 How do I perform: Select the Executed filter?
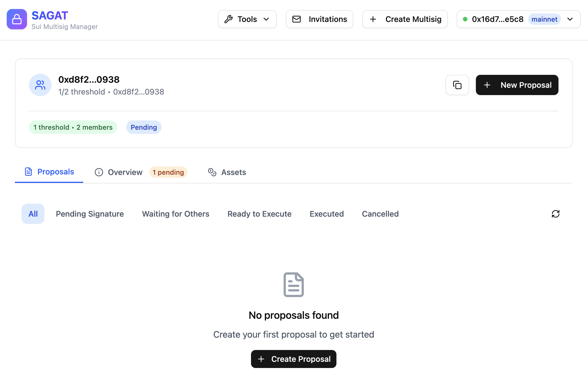tap(327, 214)
